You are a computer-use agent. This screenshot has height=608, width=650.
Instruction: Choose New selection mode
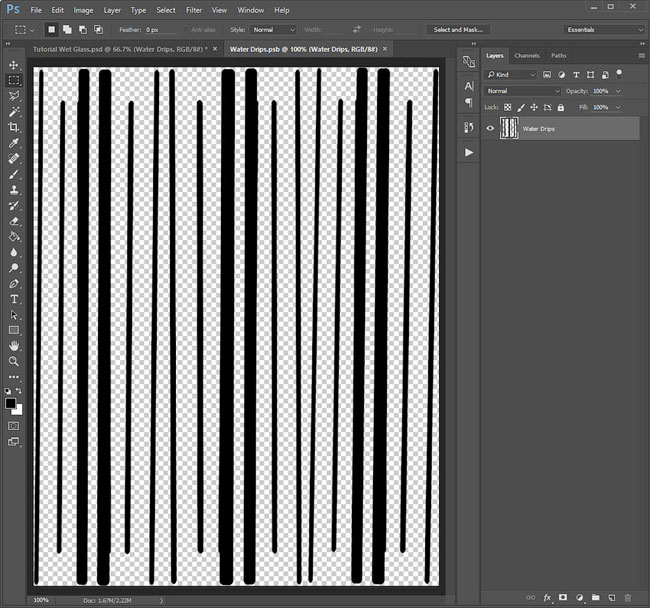51,29
